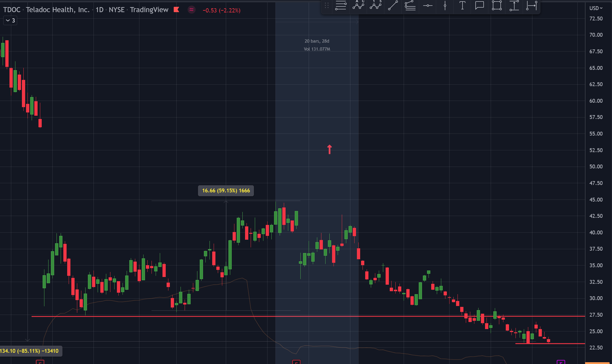Select the Rectangle drawing tool
The image size is (612, 364).
tap(497, 5)
